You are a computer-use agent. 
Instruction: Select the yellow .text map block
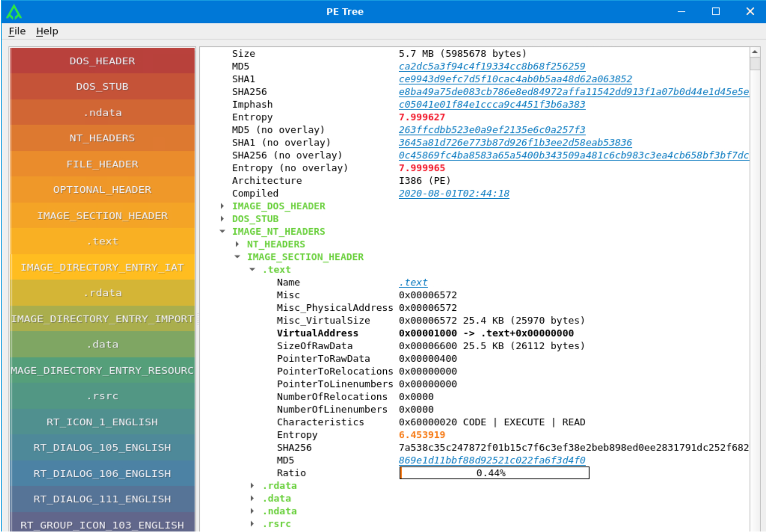pyautogui.click(x=102, y=241)
